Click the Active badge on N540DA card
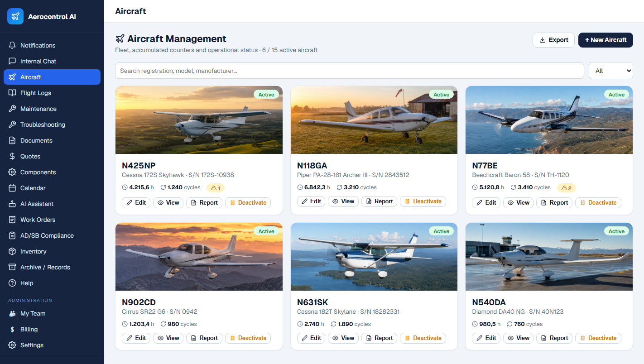 point(616,231)
